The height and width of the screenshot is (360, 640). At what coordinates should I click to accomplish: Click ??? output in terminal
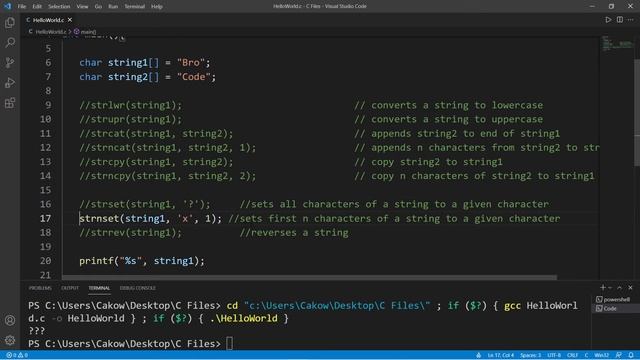click(x=37, y=331)
